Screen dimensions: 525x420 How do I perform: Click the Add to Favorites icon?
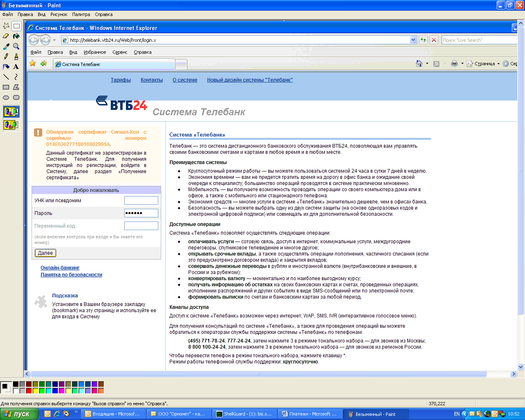click(43, 64)
